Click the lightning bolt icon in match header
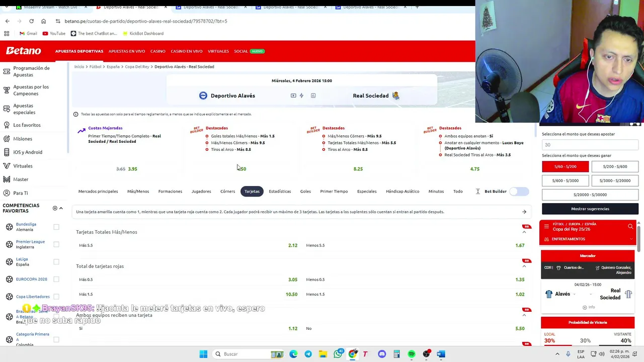 (x=301, y=96)
